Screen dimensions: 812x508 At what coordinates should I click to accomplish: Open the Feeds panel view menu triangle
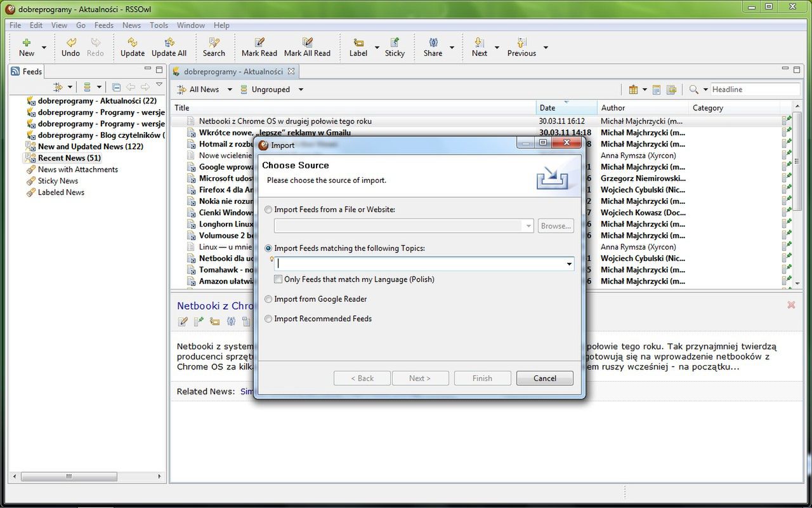pyautogui.click(x=159, y=84)
